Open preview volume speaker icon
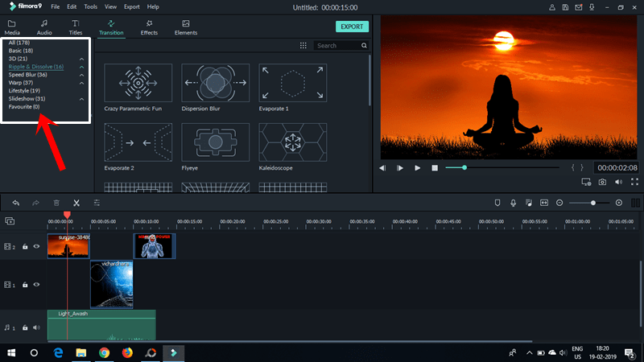The width and height of the screenshot is (644, 362). [618, 182]
